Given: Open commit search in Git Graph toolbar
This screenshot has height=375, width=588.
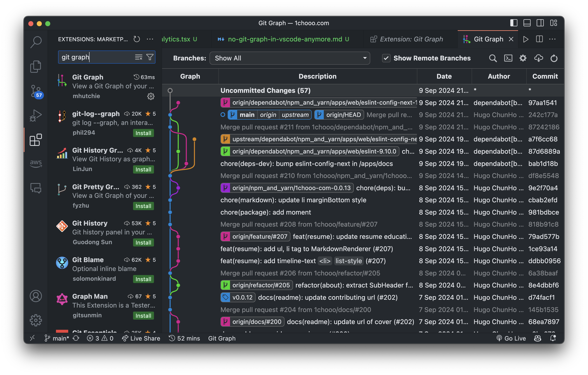Looking at the screenshot, I should (x=493, y=58).
